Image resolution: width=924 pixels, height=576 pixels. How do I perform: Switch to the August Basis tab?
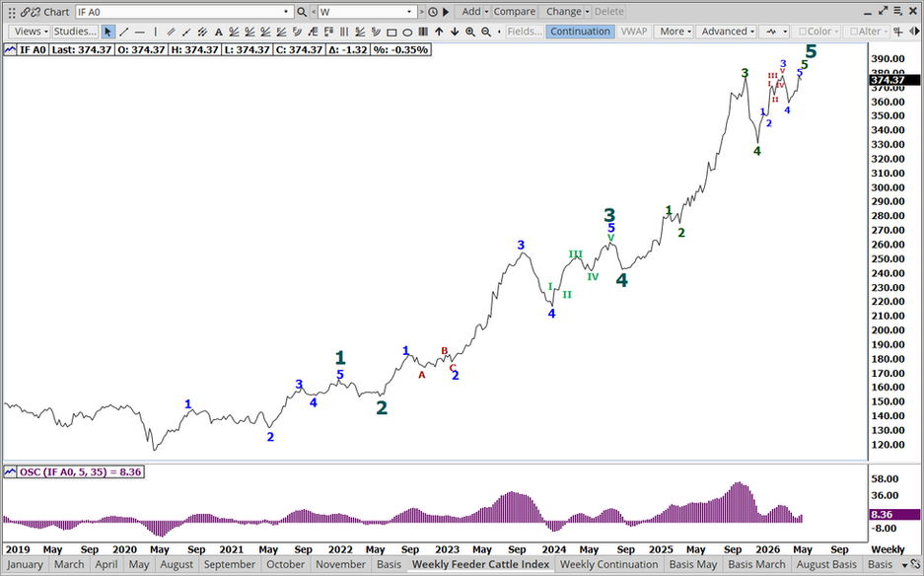click(x=826, y=565)
